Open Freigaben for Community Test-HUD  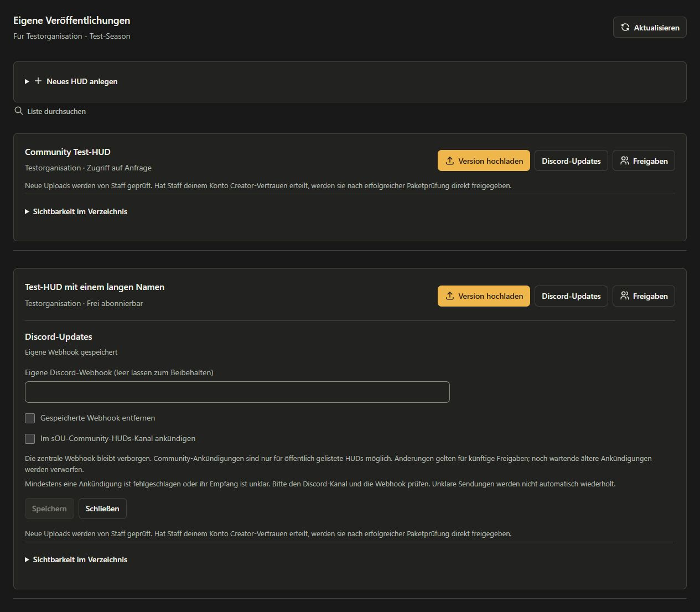click(644, 160)
